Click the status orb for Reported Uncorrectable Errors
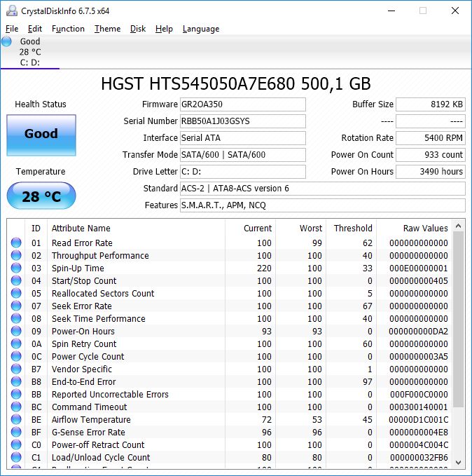 pyautogui.click(x=16, y=394)
